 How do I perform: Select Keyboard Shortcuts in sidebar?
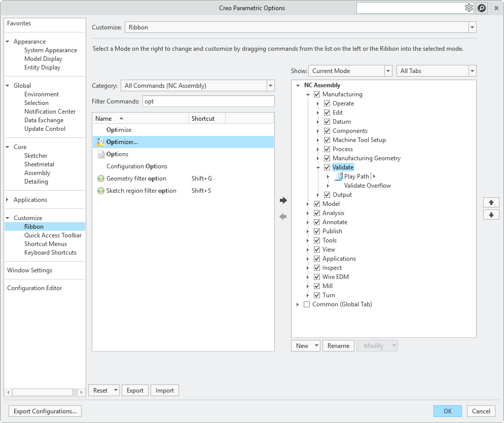click(51, 252)
